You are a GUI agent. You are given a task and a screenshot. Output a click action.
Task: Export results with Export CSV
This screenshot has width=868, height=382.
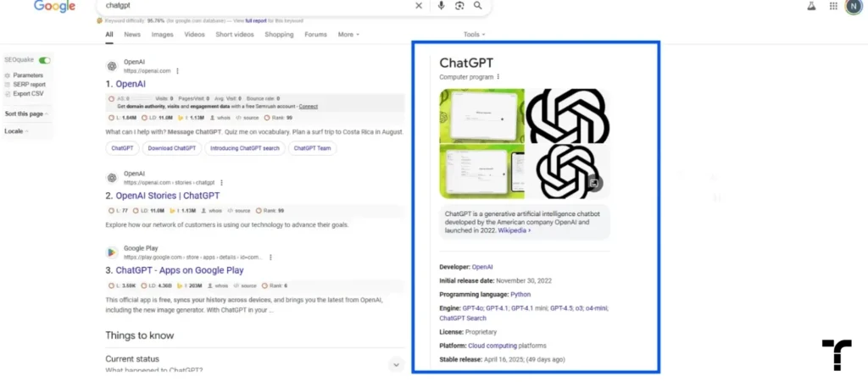click(24, 94)
